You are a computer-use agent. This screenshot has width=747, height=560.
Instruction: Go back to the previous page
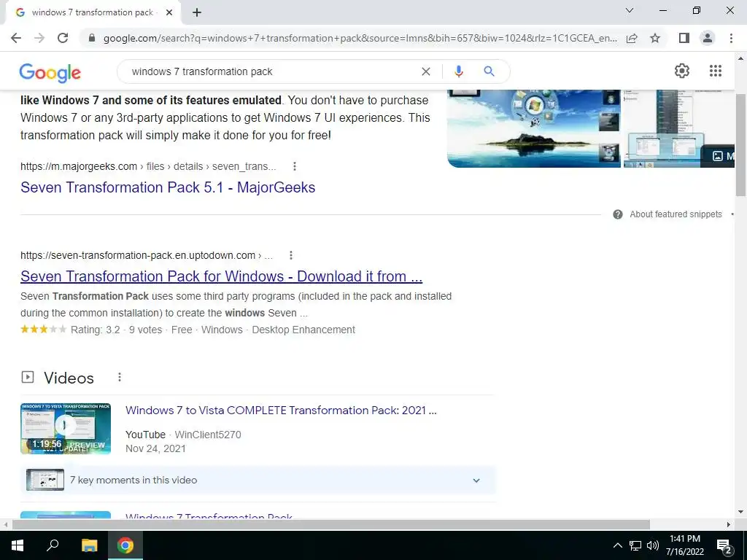click(16, 38)
